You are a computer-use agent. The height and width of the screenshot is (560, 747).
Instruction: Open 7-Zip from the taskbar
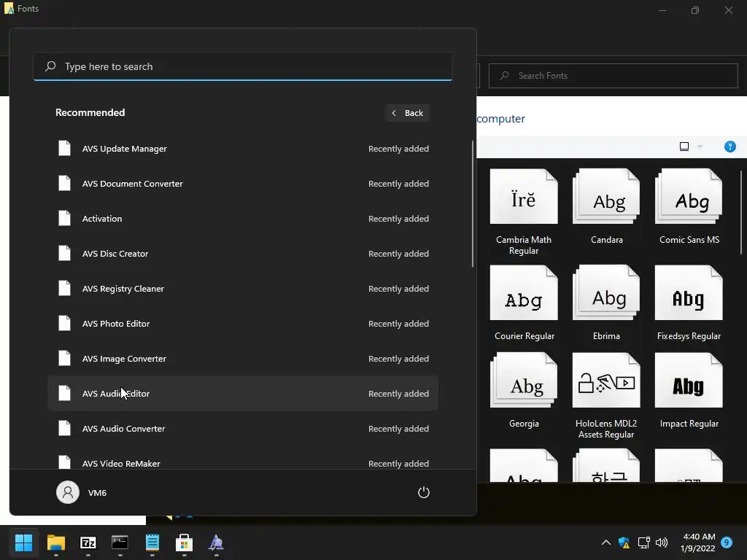(88, 542)
